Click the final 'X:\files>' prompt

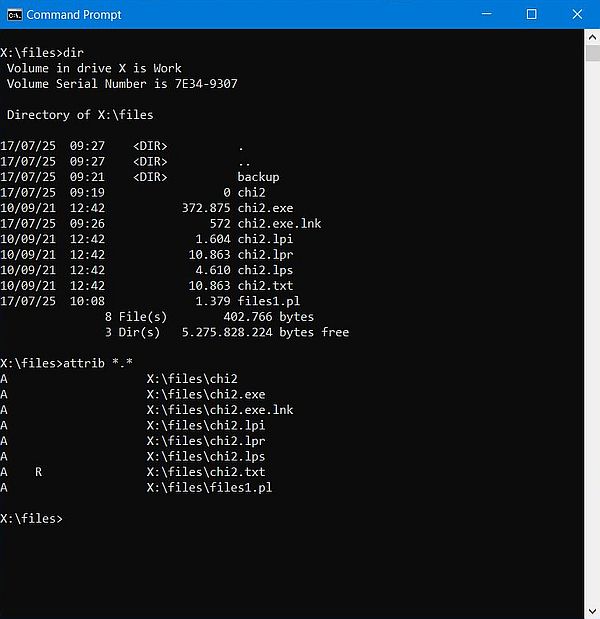coord(31,518)
